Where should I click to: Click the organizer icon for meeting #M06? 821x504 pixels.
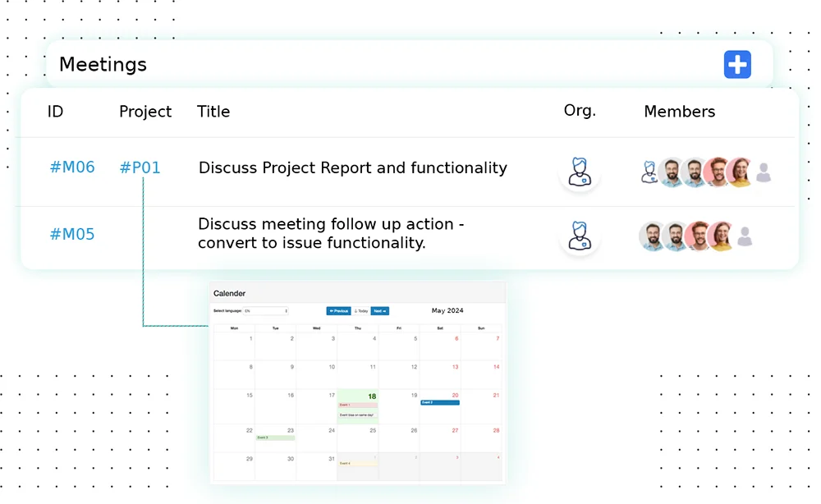click(x=580, y=172)
